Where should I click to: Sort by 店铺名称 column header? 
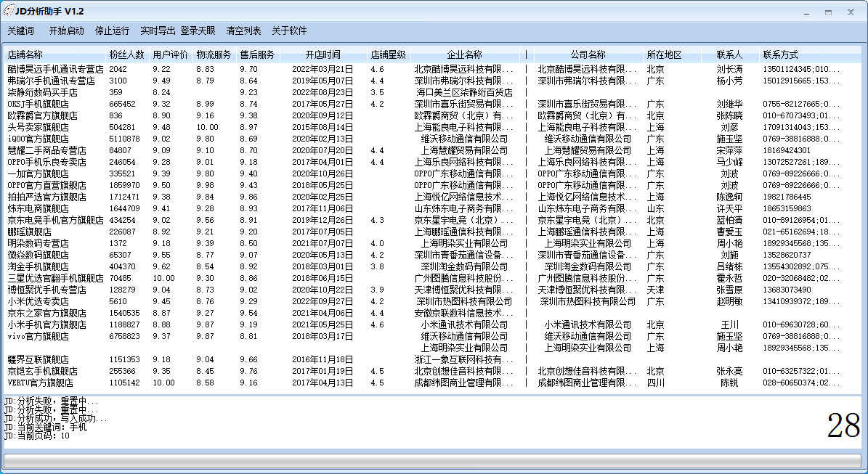[x=26, y=54]
